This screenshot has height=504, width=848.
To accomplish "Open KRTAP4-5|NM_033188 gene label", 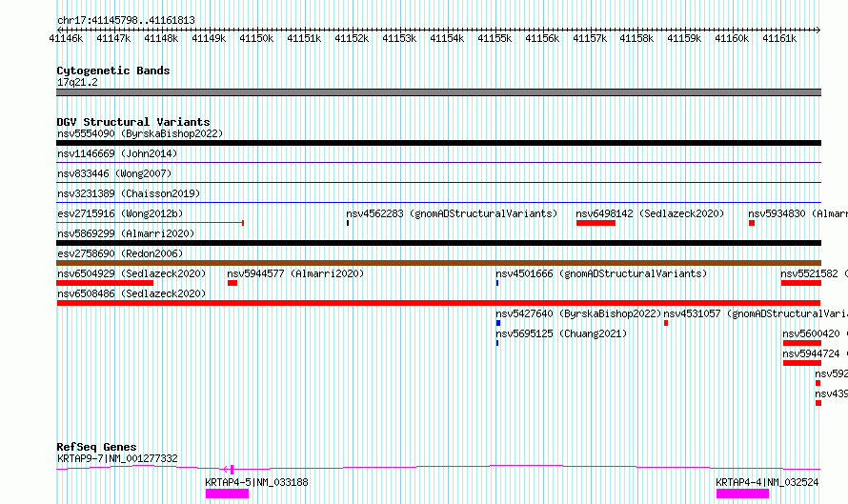I will coord(257,482).
